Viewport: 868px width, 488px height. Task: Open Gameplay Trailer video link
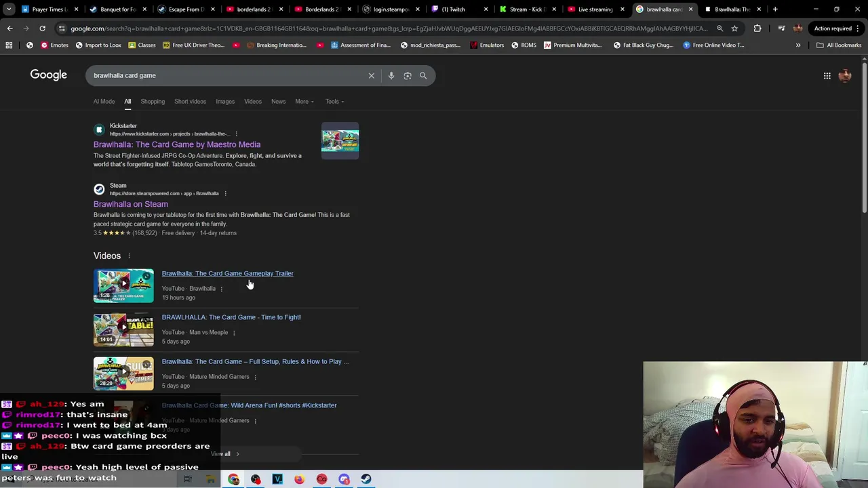point(228,274)
